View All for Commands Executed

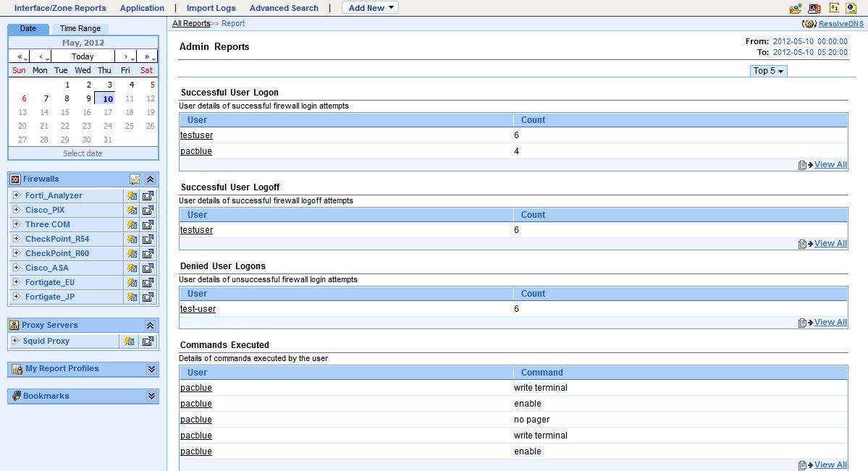click(x=830, y=464)
